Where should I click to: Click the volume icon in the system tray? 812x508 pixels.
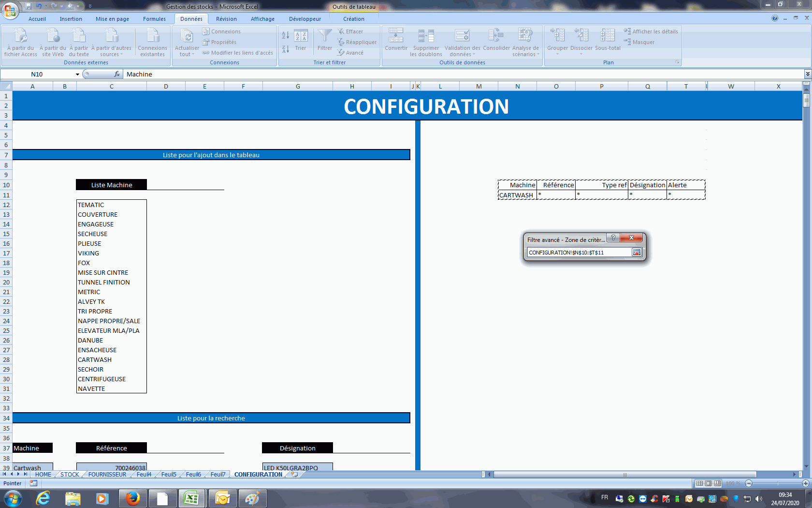pyautogui.click(x=759, y=499)
